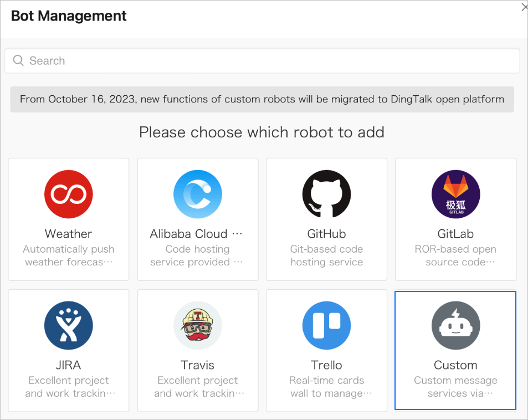Viewport: 528px width, 420px height.
Task: Click Travis's 'Excellent project and work trackin…' text
Action: (199, 387)
